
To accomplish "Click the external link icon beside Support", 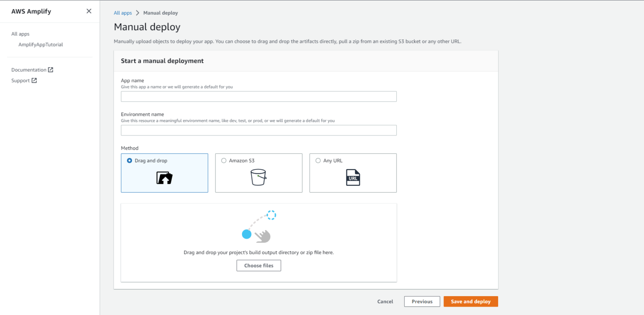I will point(35,80).
